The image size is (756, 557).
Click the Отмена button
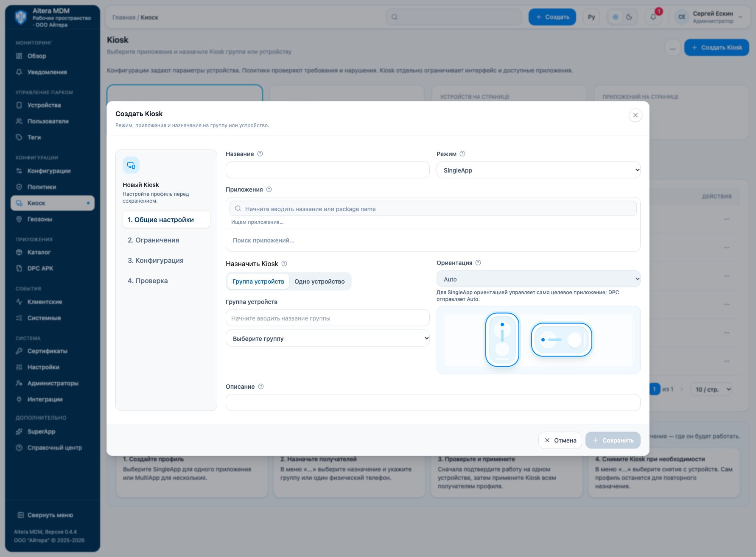[560, 440]
